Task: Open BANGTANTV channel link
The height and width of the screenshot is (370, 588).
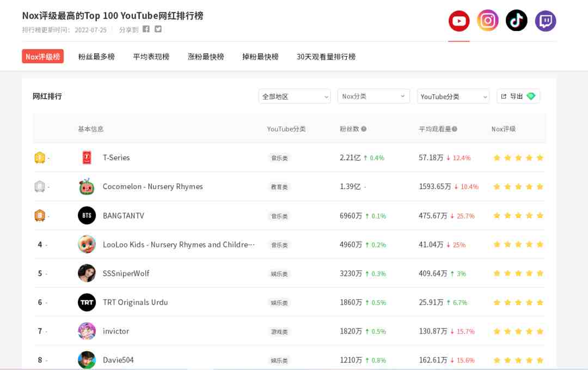Action: [x=124, y=216]
